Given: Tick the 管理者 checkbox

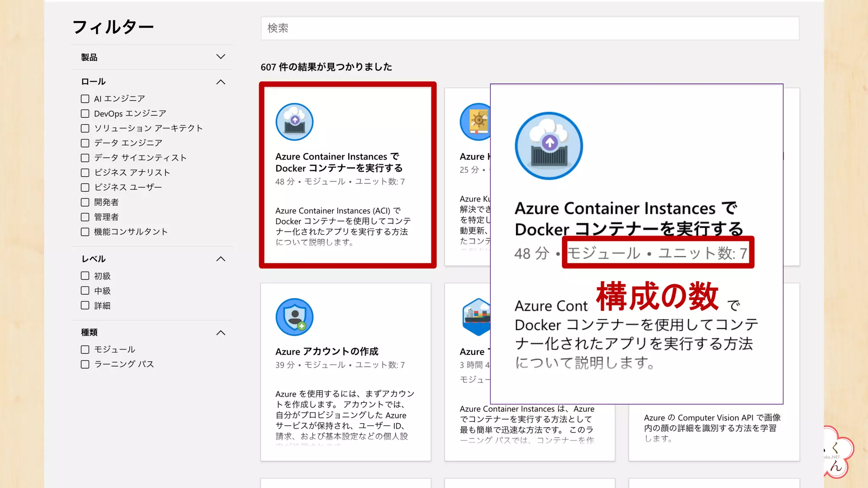Looking at the screenshot, I should coord(85,217).
